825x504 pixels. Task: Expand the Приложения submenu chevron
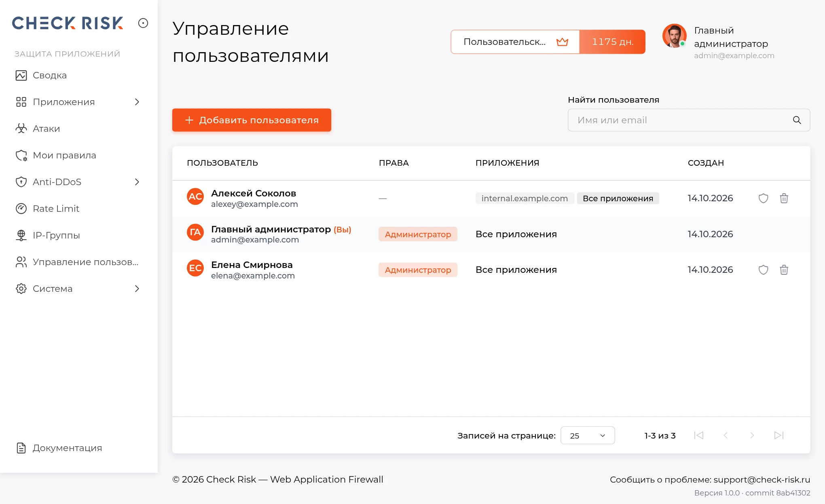coord(137,102)
